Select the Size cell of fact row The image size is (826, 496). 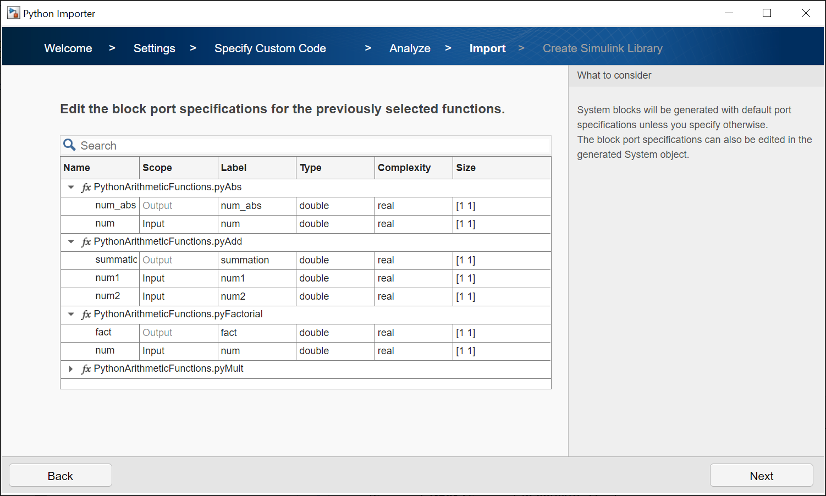500,333
